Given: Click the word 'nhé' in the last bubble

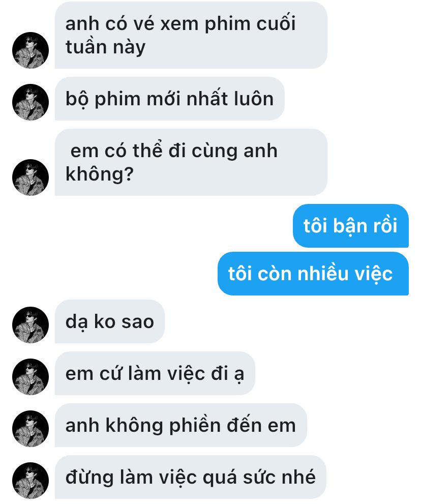Looking at the screenshot, I should coord(298,477).
